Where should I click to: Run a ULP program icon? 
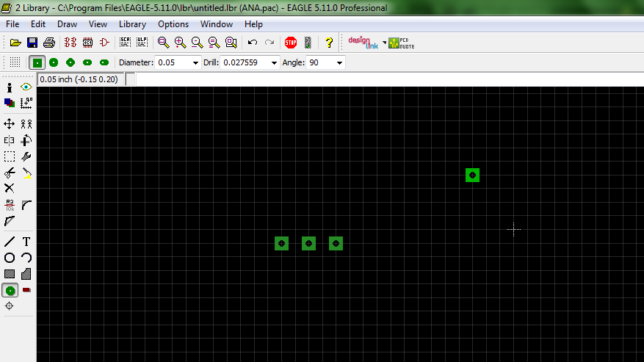point(142,43)
